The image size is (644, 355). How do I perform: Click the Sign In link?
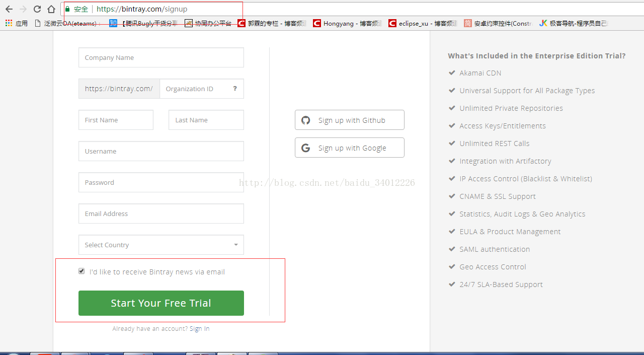tap(199, 329)
